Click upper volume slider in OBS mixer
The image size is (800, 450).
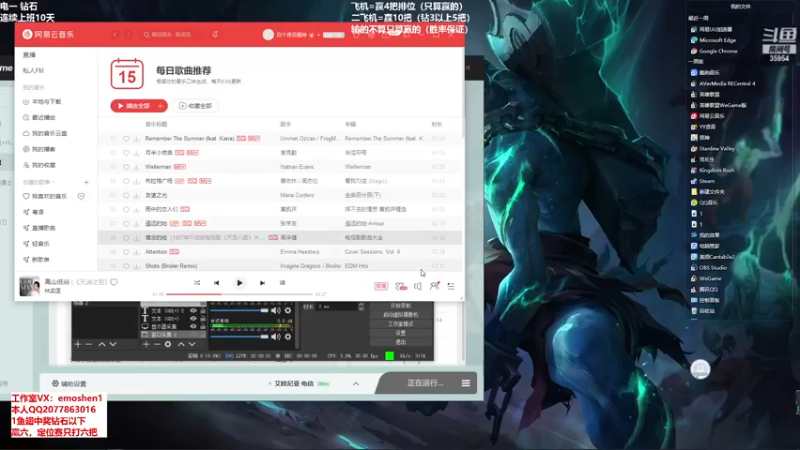(239, 310)
